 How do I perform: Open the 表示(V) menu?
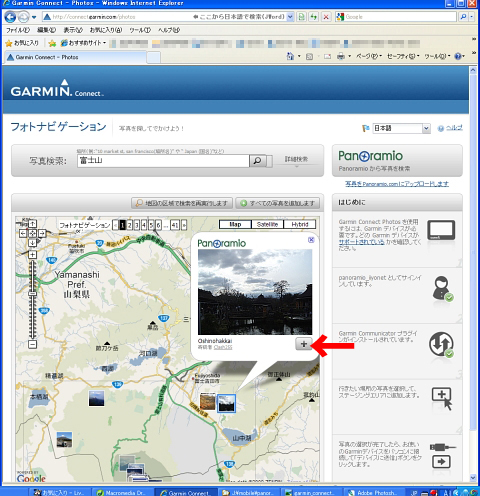click(73, 30)
